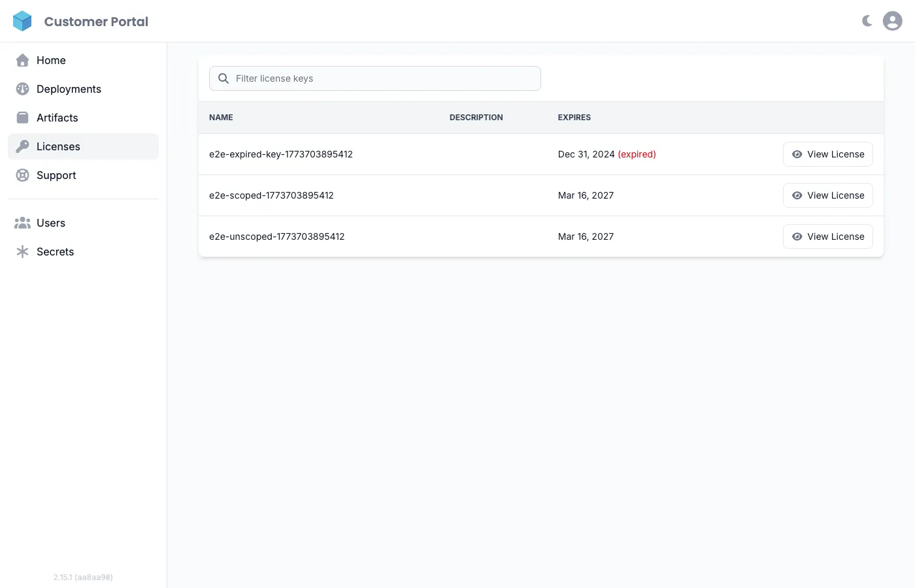Screen dimensions: 915x588
Task: Sort by the EXPIRES column header
Action: [574, 118]
